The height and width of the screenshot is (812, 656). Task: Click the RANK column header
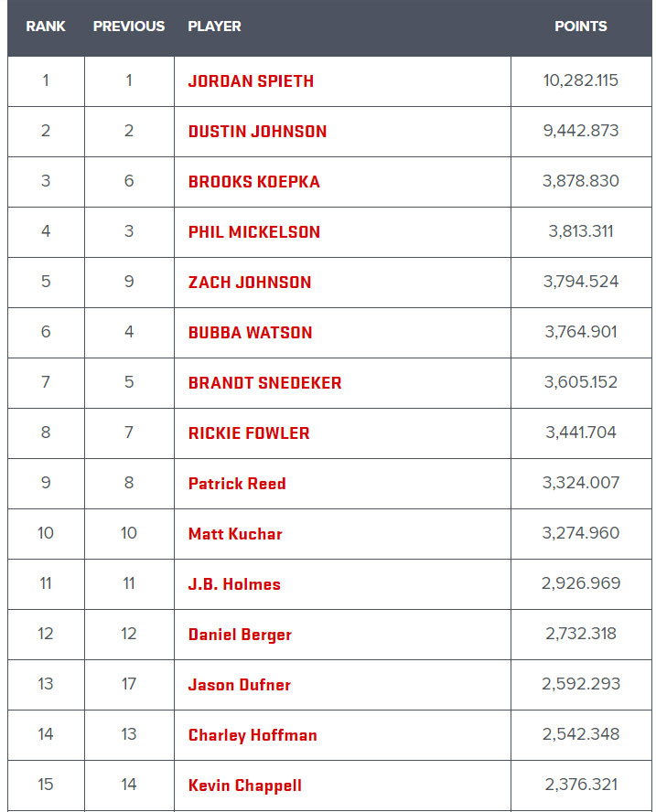[x=46, y=27]
